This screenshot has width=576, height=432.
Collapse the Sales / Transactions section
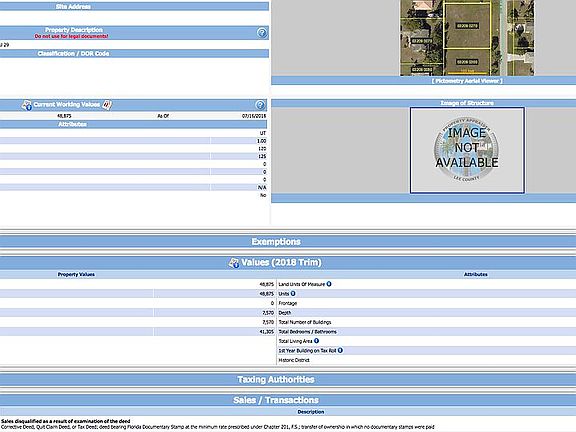[x=276, y=400]
